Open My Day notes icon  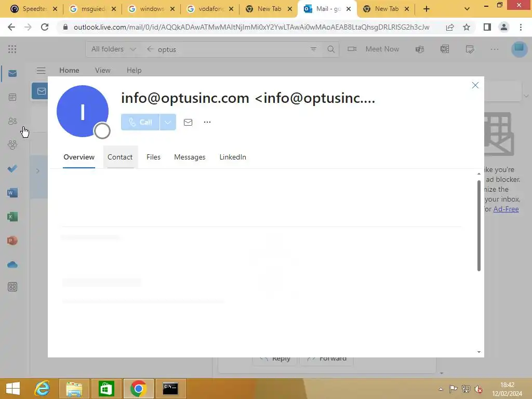(470, 49)
